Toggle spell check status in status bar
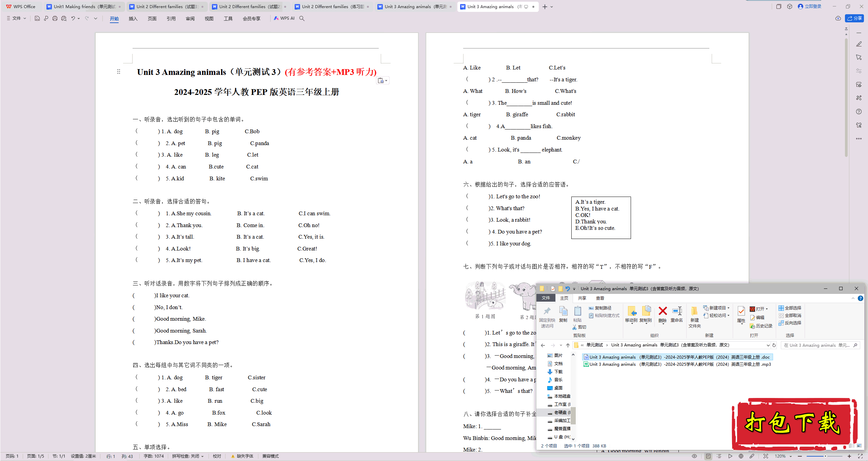Screen dimensions: 868x461 pos(188,456)
